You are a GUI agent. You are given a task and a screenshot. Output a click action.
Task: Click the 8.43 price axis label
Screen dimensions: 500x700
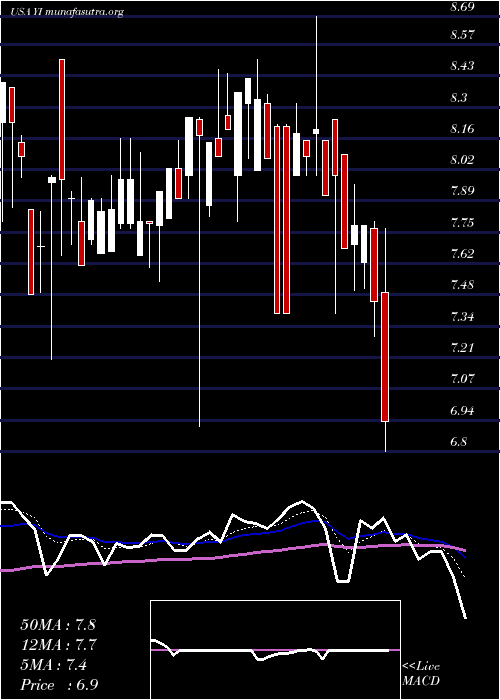(x=462, y=66)
